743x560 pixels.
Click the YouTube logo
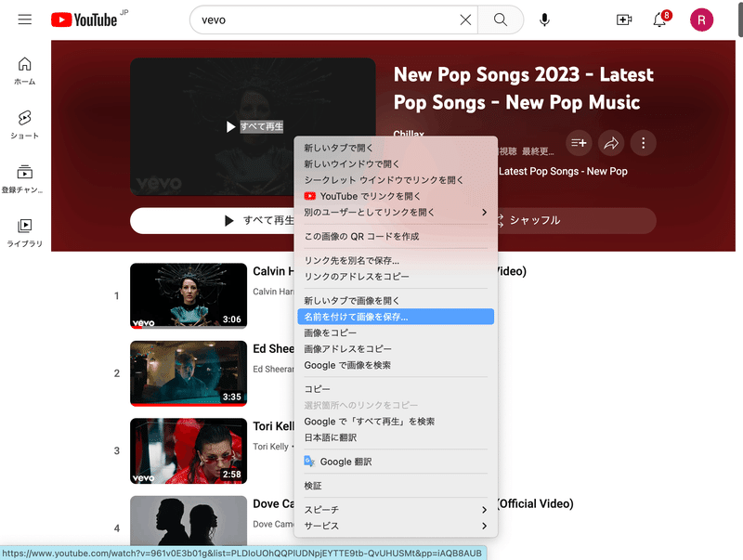pos(85,20)
